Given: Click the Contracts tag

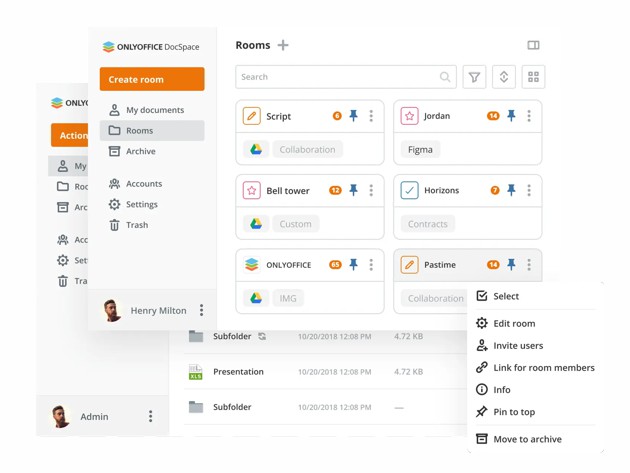Looking at the screenshot, I should coord(428,224).
